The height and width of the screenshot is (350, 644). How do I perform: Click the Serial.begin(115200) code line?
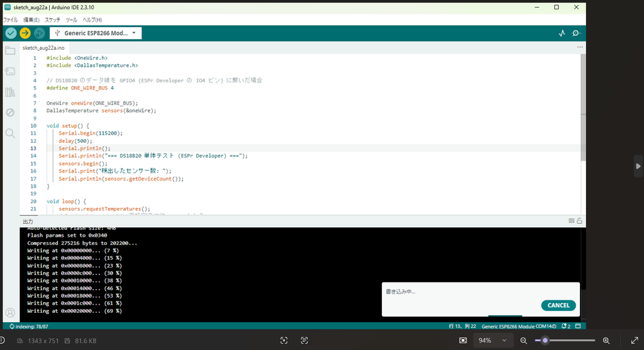pos(91,133)
